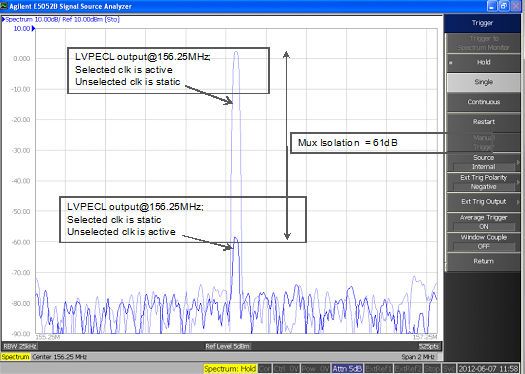Viewport: 525px width, 374px height.
Task: Click the reference level marker at 10.00
Action: pos(33,29)
